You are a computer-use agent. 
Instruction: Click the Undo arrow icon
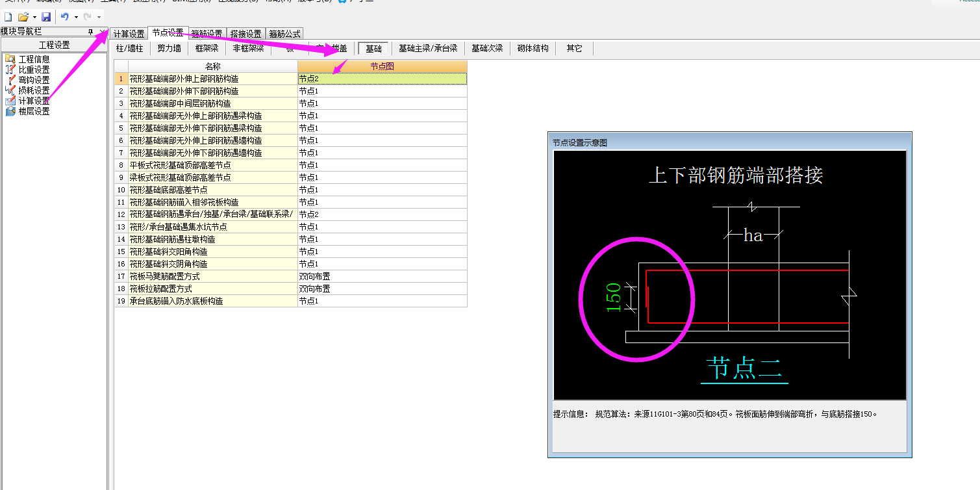[65, 17]
